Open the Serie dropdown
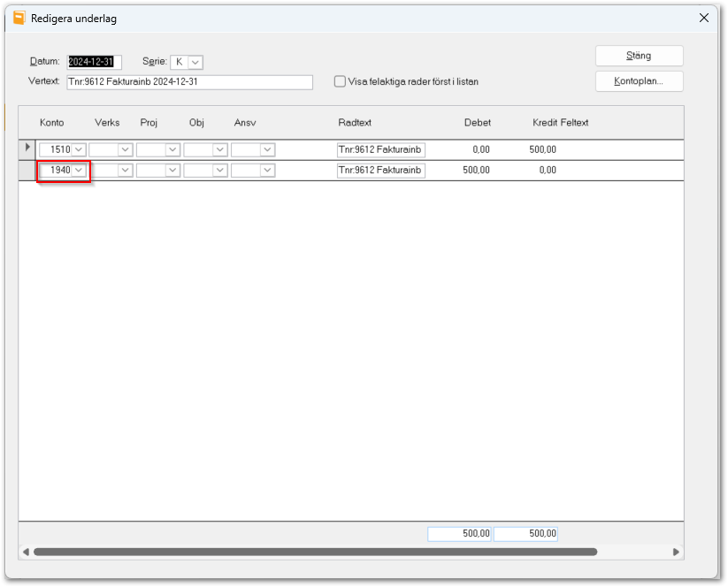Image resolution: width=728 pixels, height=587 pixels. 195,62
